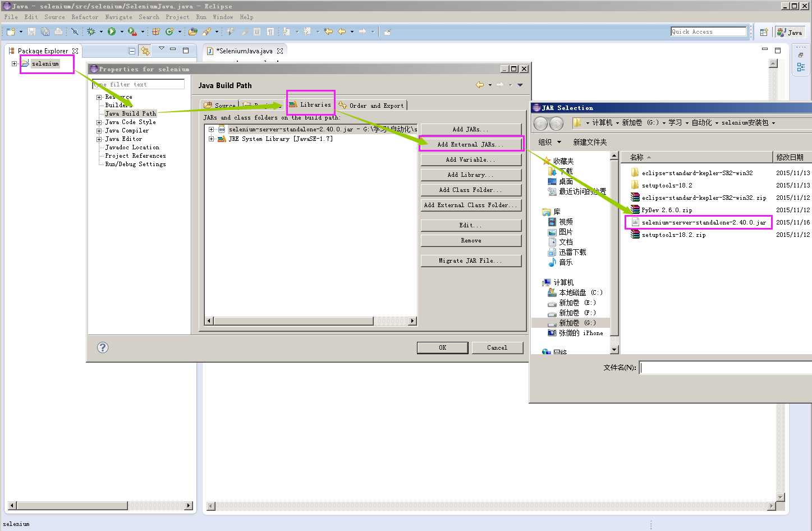Click the New Java Package icon

click(156, 32)
